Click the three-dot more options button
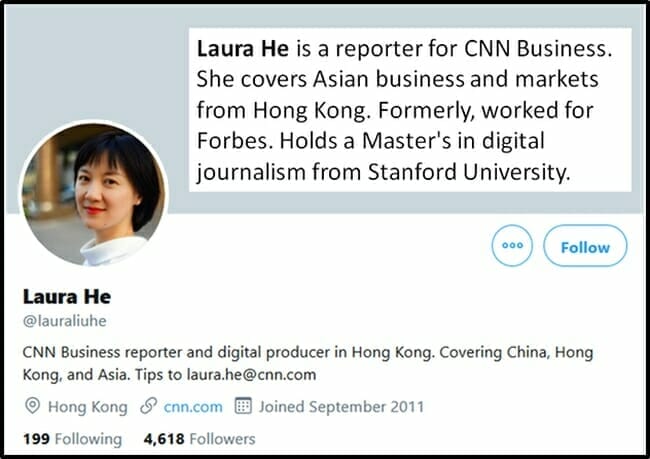650x459 pixels. coord(512,245)
